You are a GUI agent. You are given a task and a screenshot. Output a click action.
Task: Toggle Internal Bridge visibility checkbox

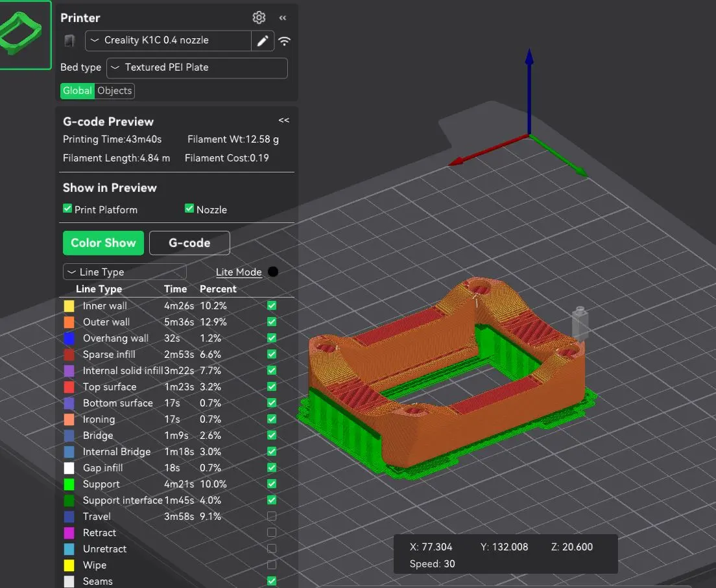pyautogui.click(x=272, y=451)
